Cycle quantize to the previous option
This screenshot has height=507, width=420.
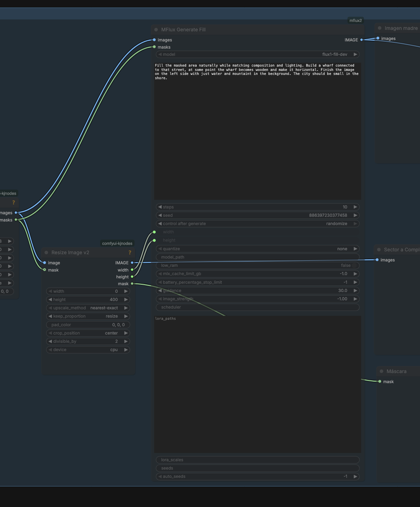coord(160,249)
